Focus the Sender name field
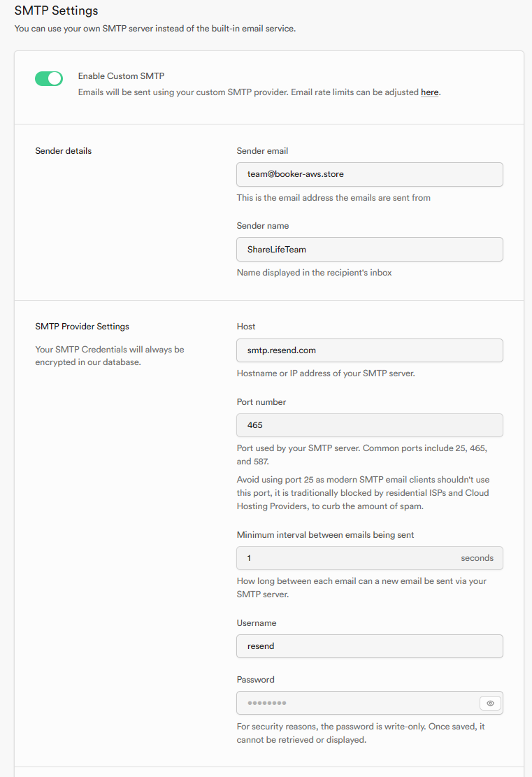This screenshot has width=532, height=777. (370, 250)
